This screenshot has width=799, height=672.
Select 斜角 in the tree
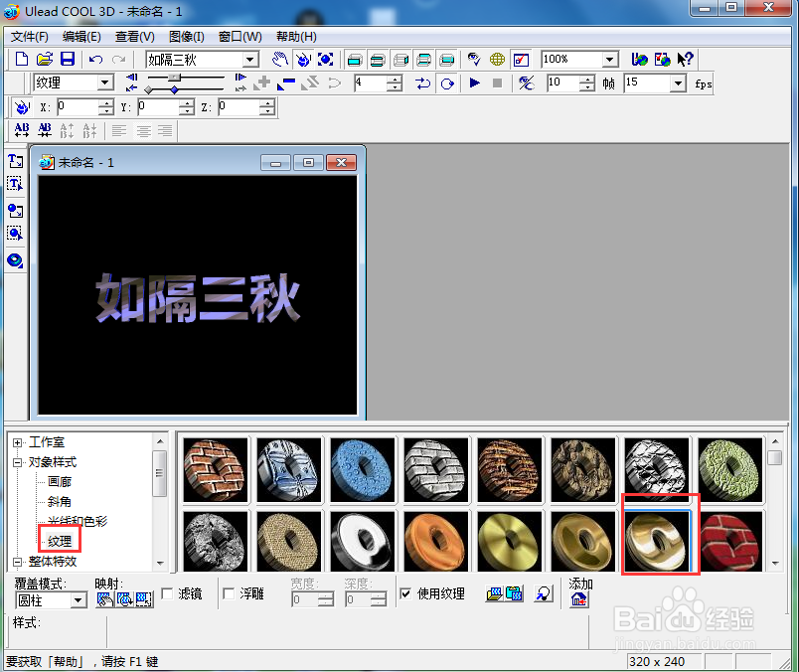59,502
